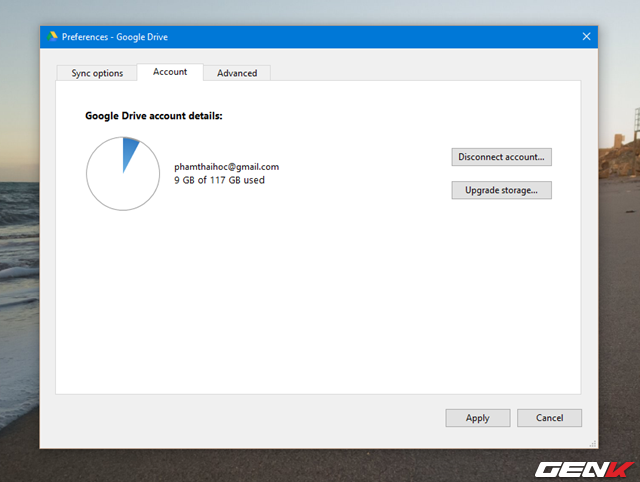The height and width of the screenshot is (482, 640).
Task: Select the Account tab
Action: 169,72
